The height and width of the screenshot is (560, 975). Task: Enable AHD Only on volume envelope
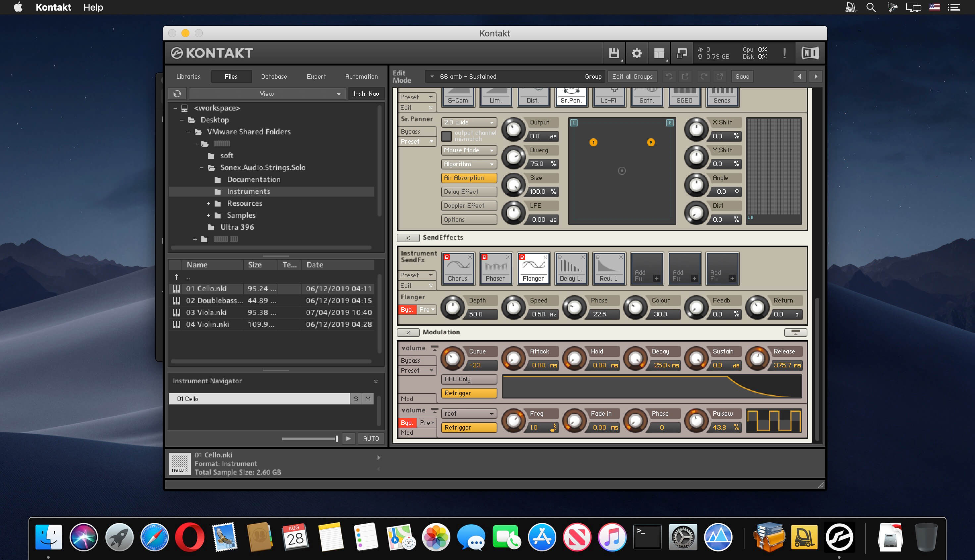pos(469,379)
